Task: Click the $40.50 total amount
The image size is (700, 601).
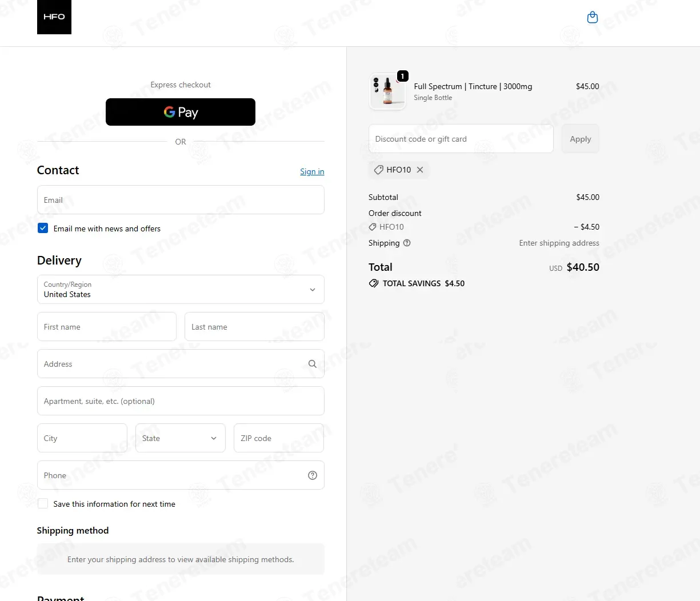Action: (x=583, y=267)
